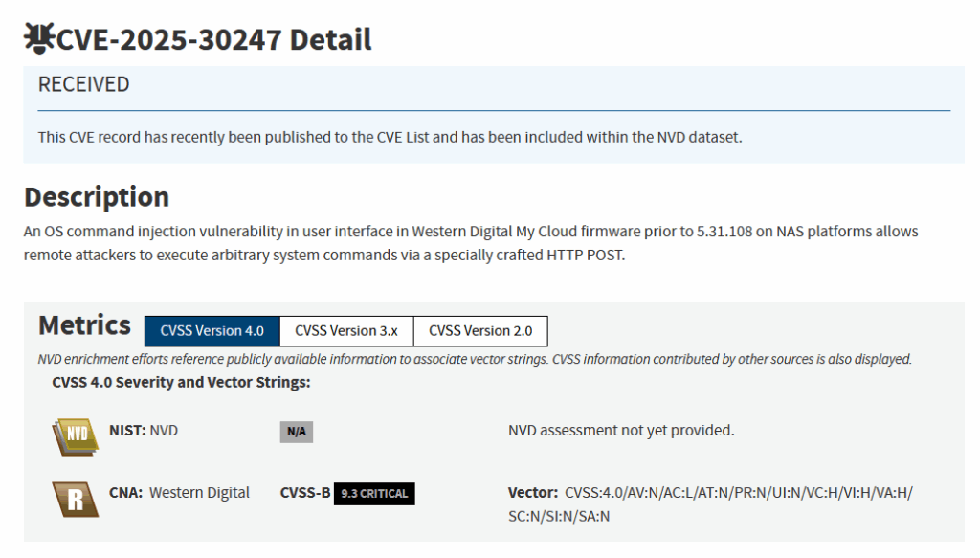Click the gray N/A severity badge
This screenshot has width=980, height=558.
coord(297,432)
